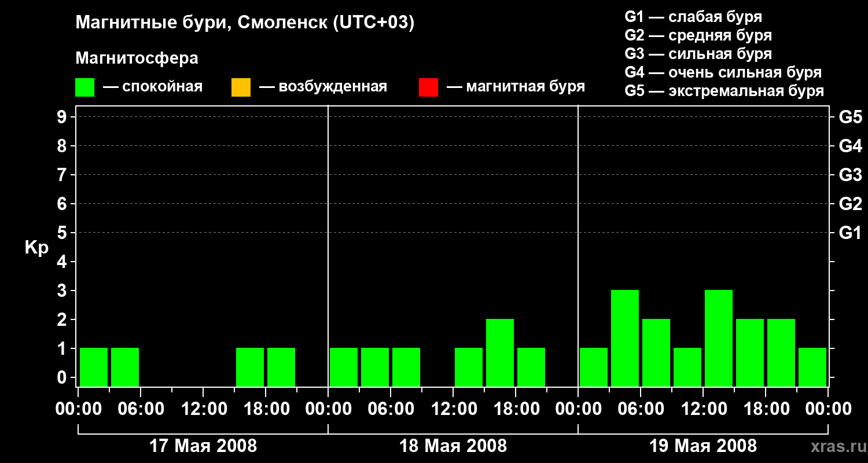Screen dimensions: 868x463
Task: Click the first green bar of 17 Мая
Action: [x=94, y=367]
